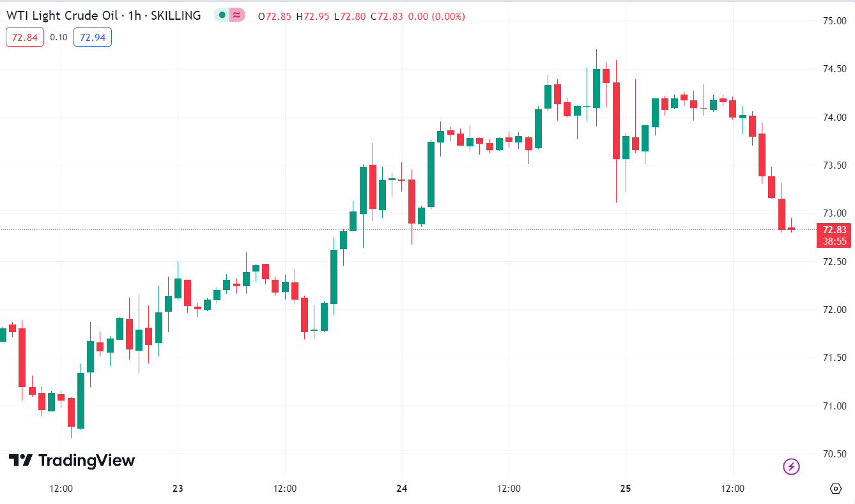This screenshot has height=504, width=855.
Task: Click the purple lightning bolt icon
Action: [x=791, y=467]
